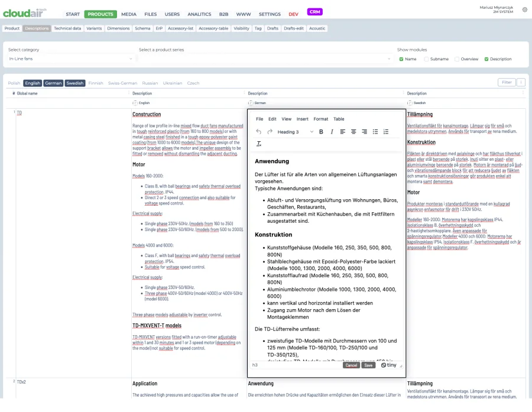Open the editor Edit menu
The height and width of the screenshot is (412, 532).
[272, 119]
